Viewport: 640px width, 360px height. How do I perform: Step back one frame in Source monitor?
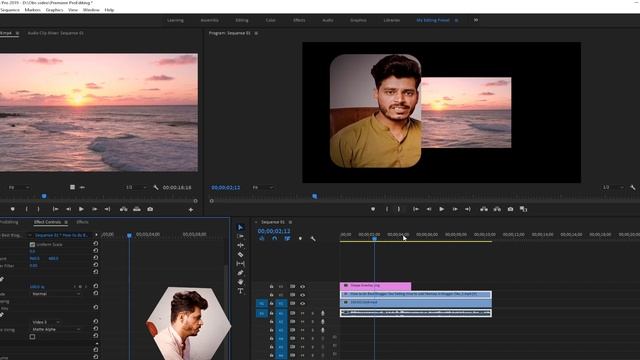[x=68, y=209]
